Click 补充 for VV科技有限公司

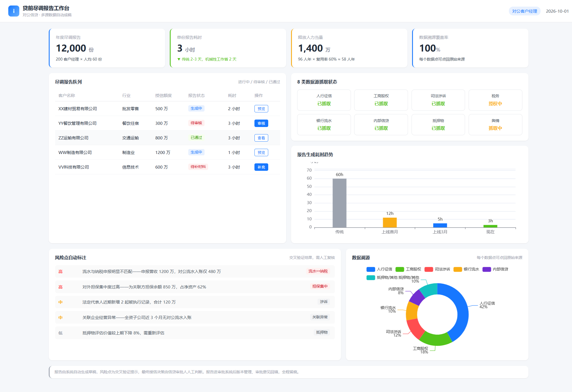coord(261,167)
